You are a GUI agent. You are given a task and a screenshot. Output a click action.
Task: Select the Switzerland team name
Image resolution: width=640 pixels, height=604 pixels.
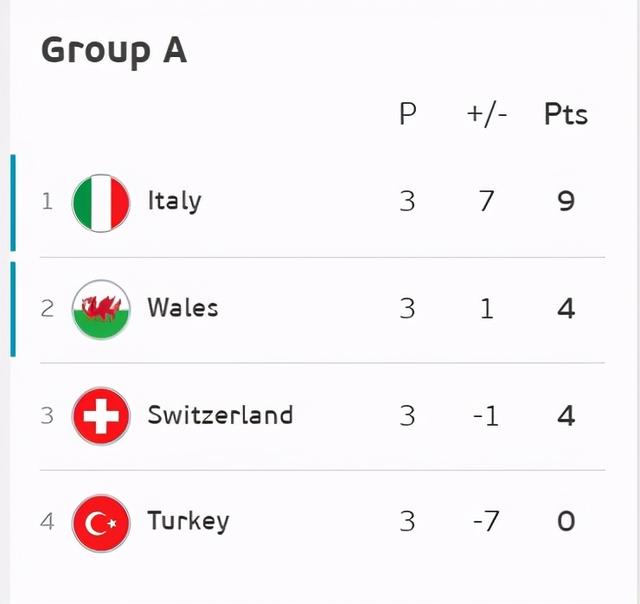point(220,414)
